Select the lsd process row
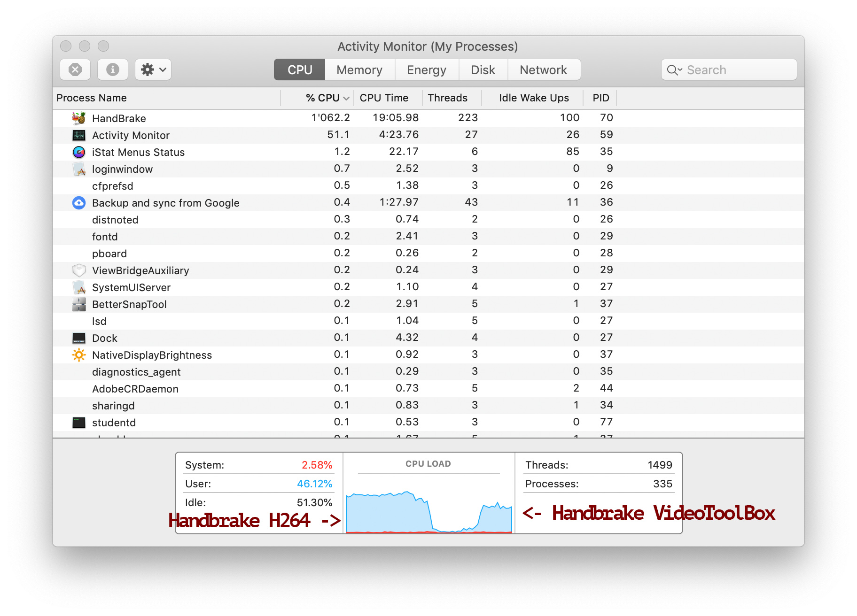This screenshot has width=857, height=616. 428,321
